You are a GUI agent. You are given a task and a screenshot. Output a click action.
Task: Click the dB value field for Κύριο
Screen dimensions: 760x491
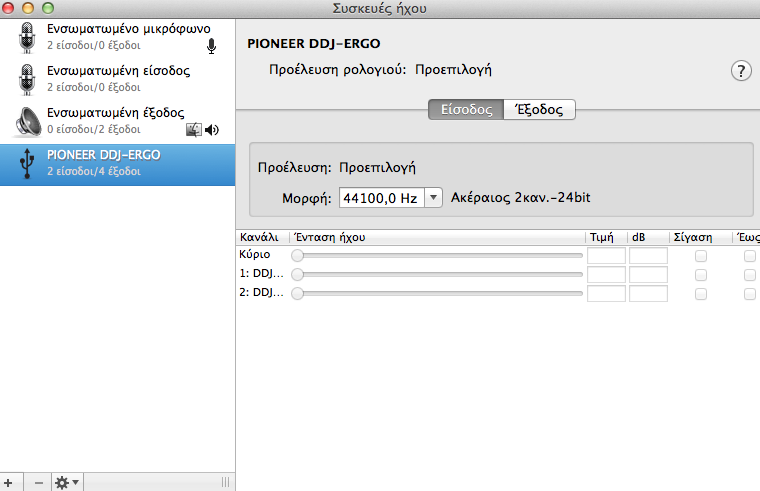(649, 255)
